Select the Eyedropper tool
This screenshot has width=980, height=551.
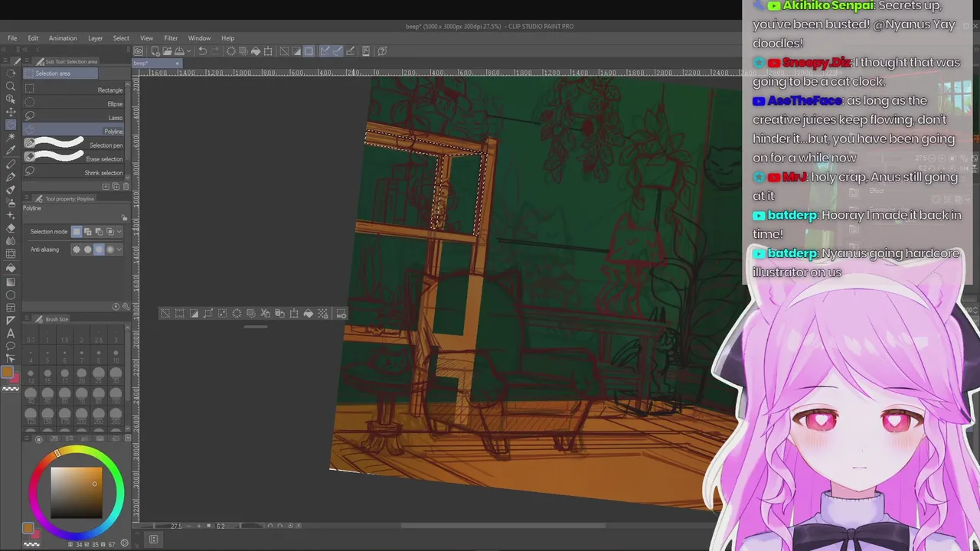(11, 149)
